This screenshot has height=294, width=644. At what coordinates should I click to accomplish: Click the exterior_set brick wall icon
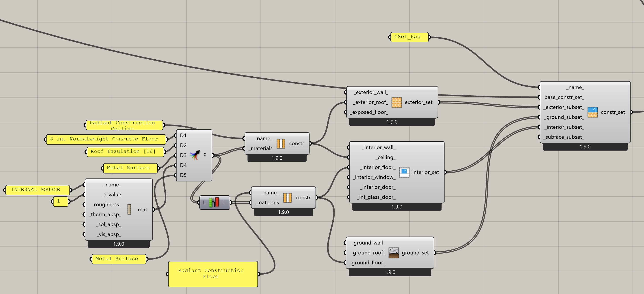point(396,102)
